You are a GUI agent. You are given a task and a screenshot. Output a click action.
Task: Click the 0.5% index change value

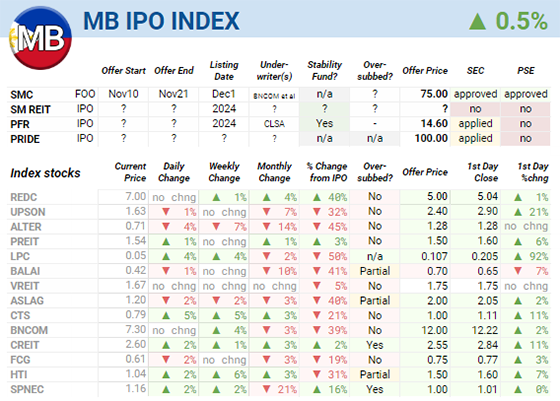coord(521,21)
